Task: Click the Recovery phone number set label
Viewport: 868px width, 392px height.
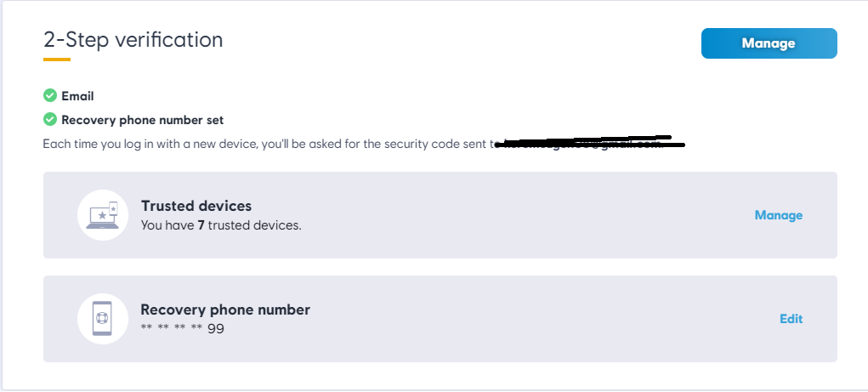Action: 143,120
